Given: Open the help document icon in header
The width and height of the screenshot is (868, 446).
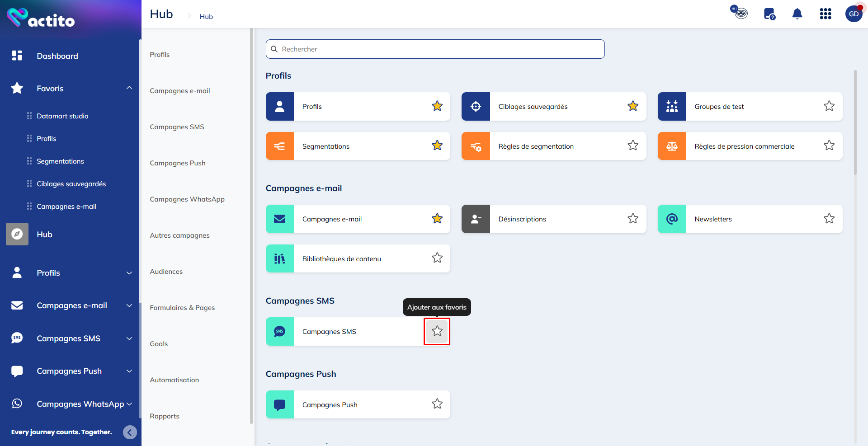Looking at the screenshot, I should coord(769,14).
